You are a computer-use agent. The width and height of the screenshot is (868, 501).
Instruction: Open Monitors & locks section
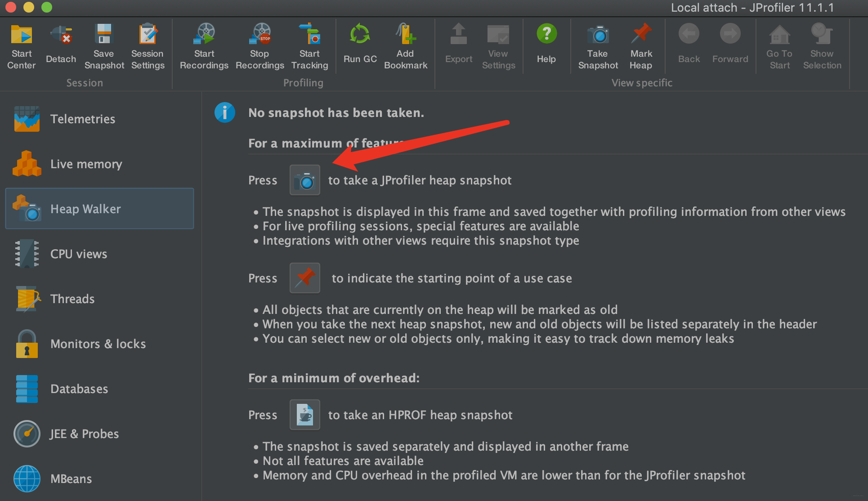tap(100, 344)
